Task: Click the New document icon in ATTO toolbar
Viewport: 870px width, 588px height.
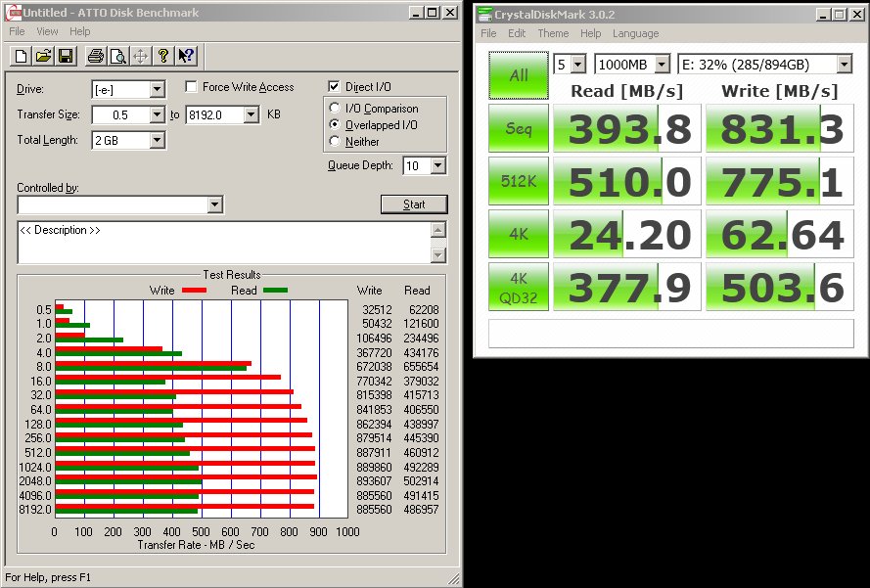Action: click(x=22, y=56)
